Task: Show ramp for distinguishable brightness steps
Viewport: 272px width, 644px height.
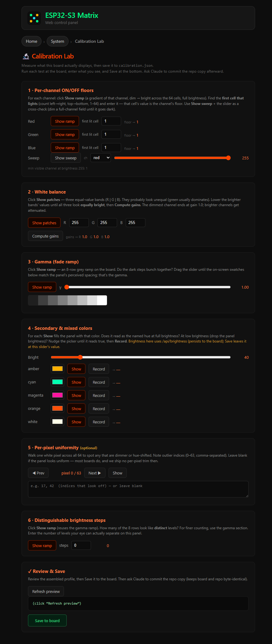Action: tap(42, 546)
